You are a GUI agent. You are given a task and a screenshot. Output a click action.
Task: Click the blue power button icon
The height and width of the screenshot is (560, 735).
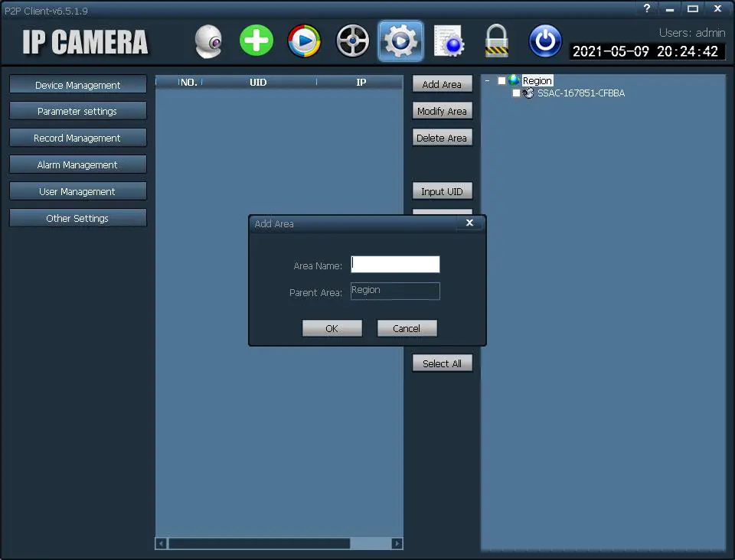(545, 41)
